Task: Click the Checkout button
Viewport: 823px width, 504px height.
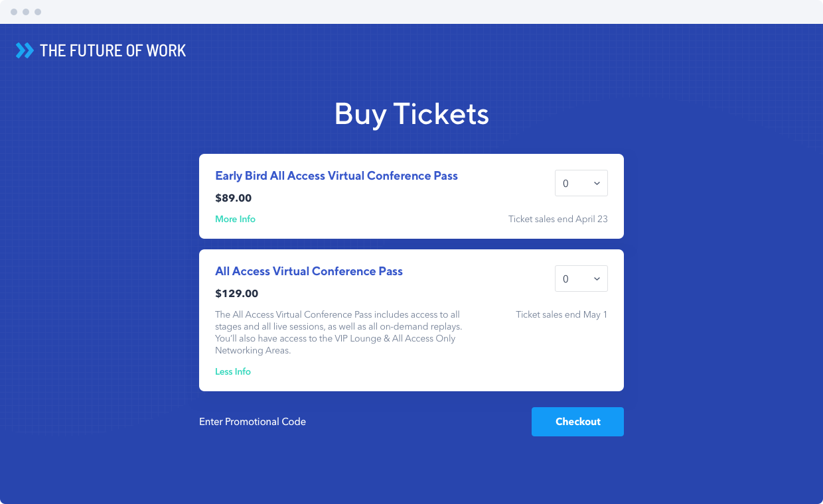Action: click(x=577, y=422)
